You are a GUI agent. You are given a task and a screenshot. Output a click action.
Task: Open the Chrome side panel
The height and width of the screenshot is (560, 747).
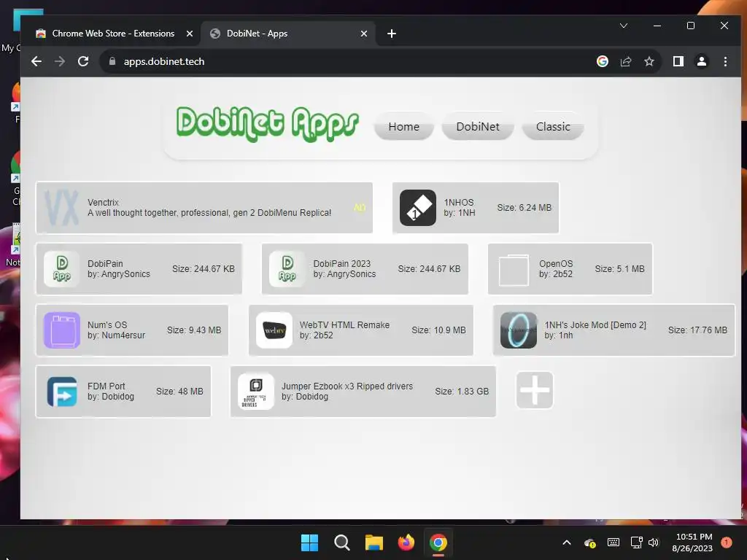(678, 61)
